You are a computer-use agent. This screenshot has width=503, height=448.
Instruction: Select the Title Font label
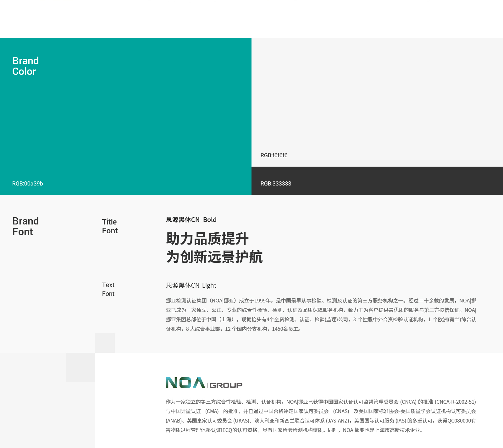[110, 226]
